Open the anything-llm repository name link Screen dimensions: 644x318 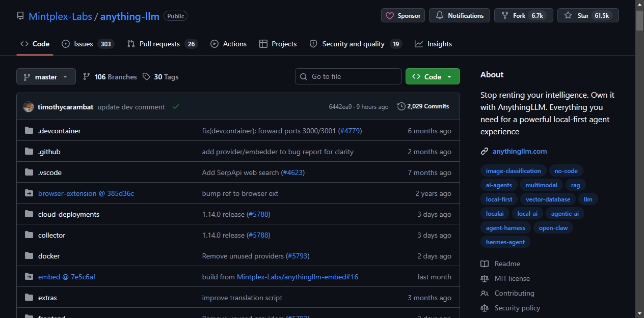[x=130, y=16]
